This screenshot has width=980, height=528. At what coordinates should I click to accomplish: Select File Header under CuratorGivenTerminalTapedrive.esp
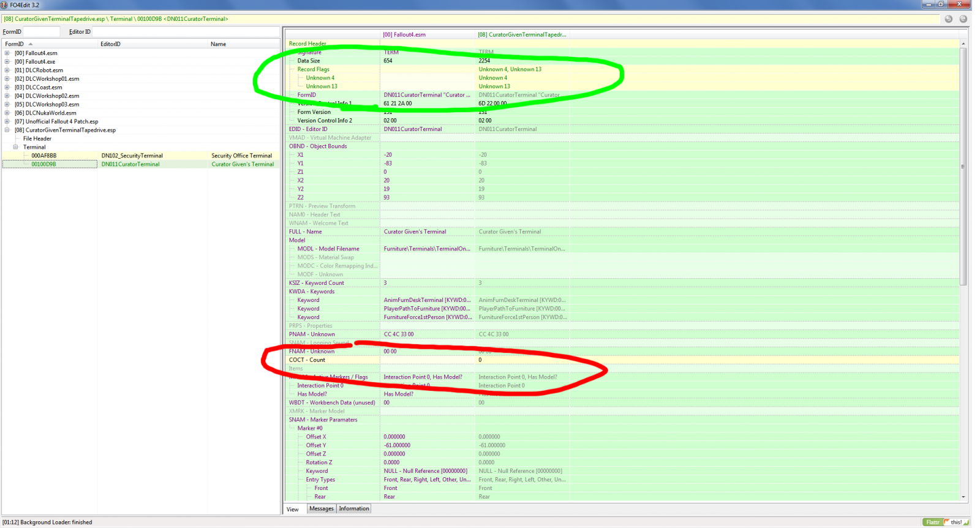[x=37, y=139]
